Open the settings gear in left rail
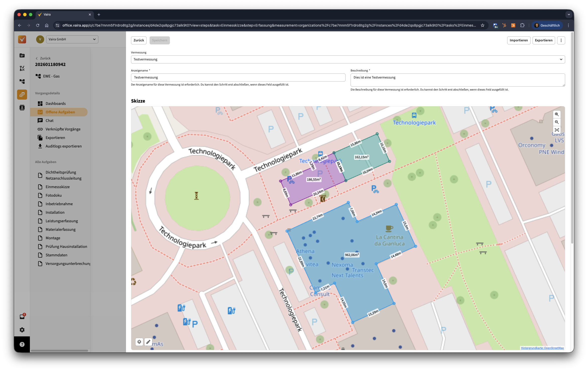Image resolution: width=588 pixels, height=371 pixels. tap(22, 330)
